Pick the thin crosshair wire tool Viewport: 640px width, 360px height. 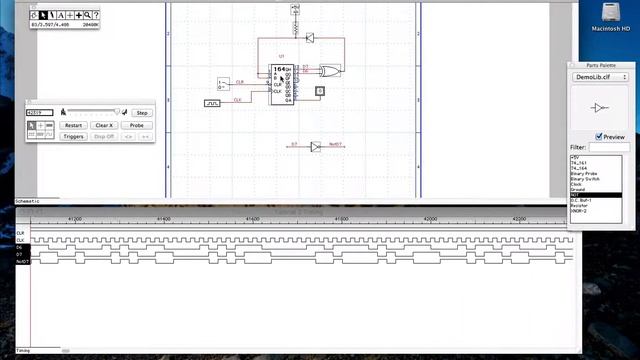(70, 15)
